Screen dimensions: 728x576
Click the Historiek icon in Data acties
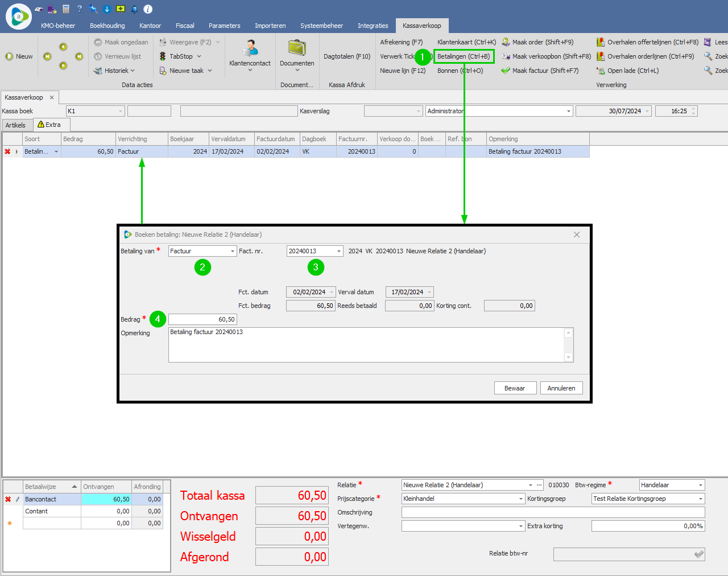pos(98,71)
